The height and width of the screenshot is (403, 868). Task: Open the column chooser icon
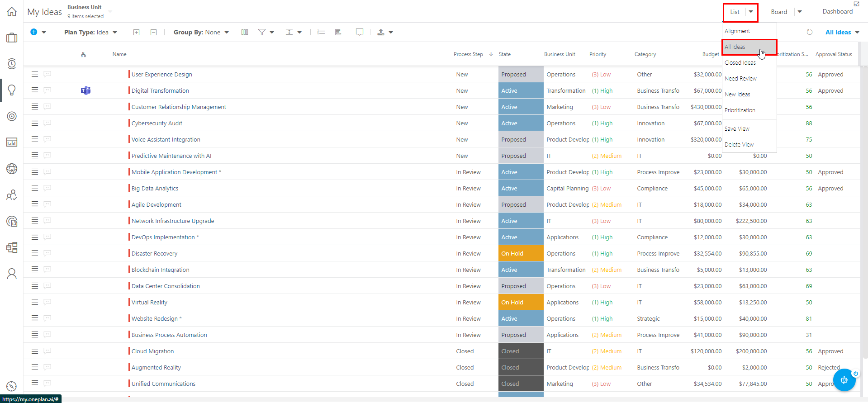pyautogui.click(x=245, y=32)
